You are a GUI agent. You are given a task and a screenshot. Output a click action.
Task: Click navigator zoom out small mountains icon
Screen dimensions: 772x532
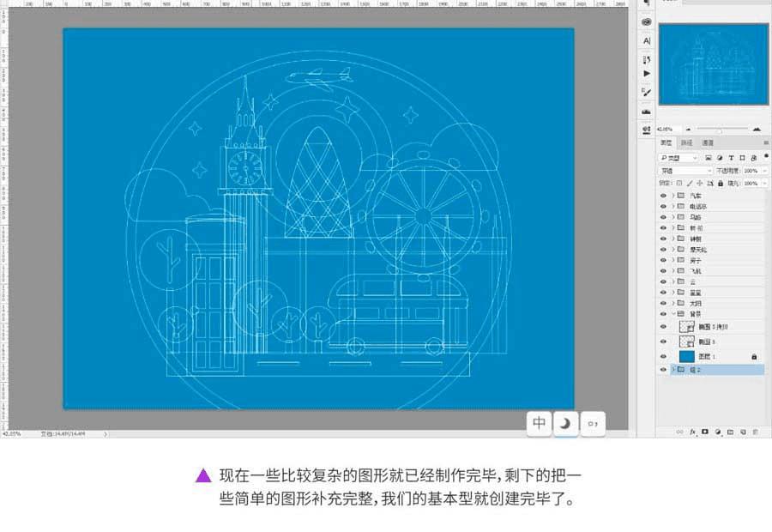(x=688, y=130)
